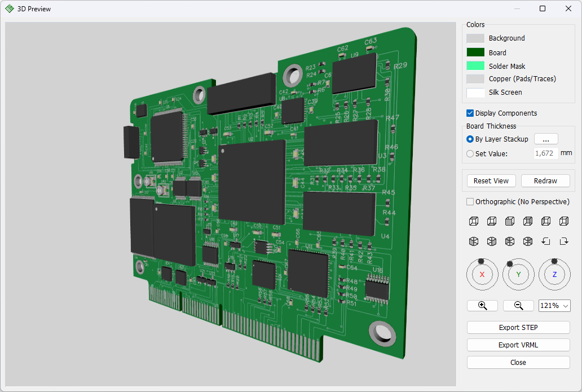Rotate the view counter-clockwise with arrow icon
582x392 pixels.
click(546, 241)
